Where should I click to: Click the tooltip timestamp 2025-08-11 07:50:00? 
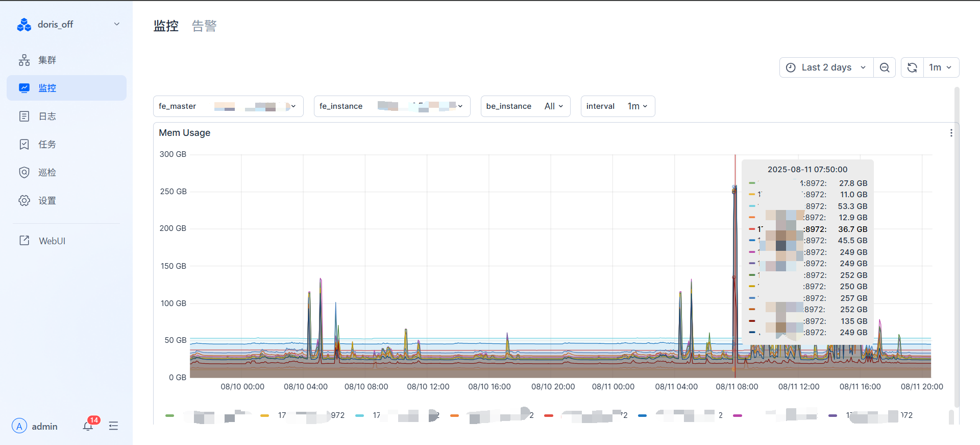coord(807,170)
